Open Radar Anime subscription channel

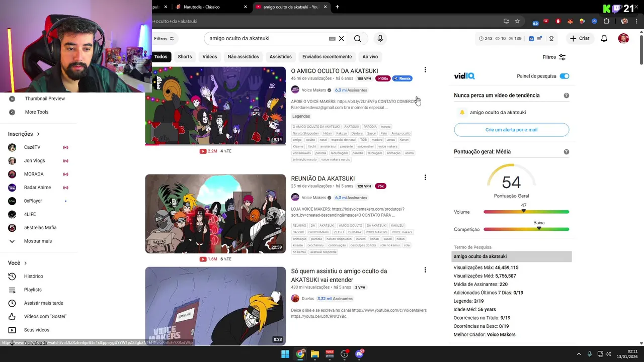37,188
